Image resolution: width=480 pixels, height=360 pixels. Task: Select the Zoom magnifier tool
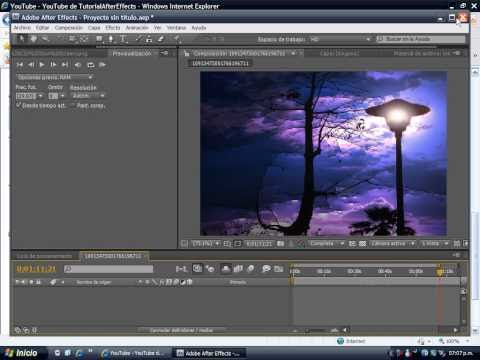point(44,39)
